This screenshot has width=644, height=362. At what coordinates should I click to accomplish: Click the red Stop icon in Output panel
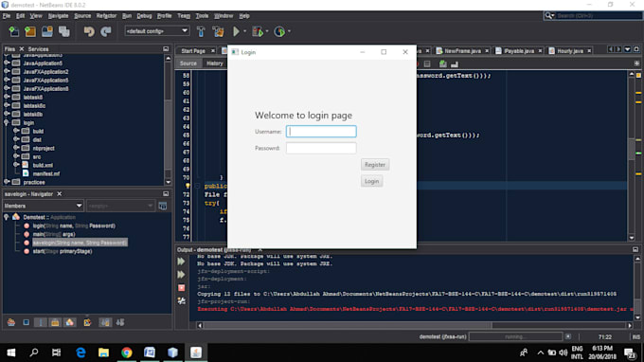click(182, 288)
